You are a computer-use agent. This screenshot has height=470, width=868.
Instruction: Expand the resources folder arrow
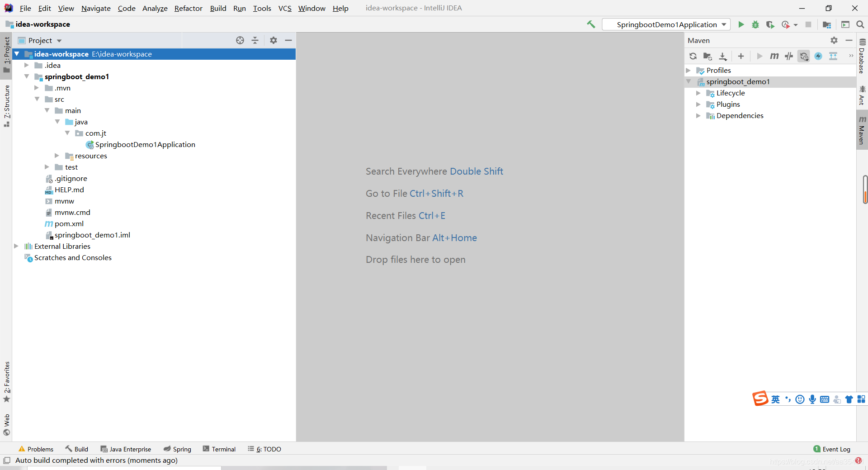click(x=57, y=156)
